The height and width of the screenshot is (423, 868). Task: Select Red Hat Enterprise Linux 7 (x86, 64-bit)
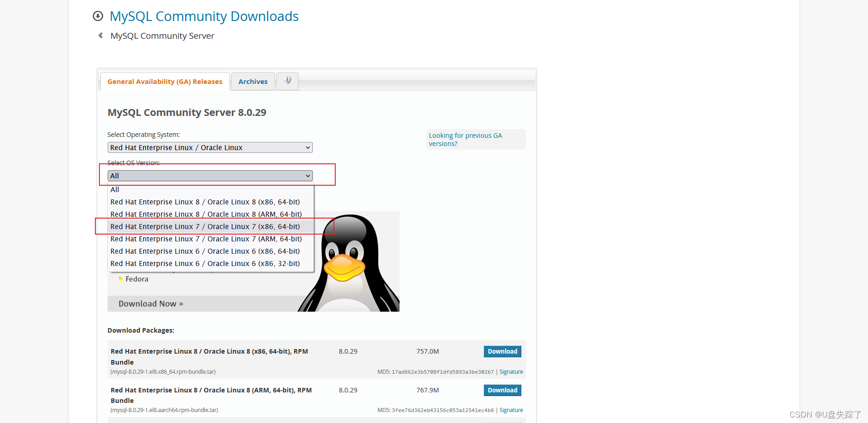coord(205,226)
